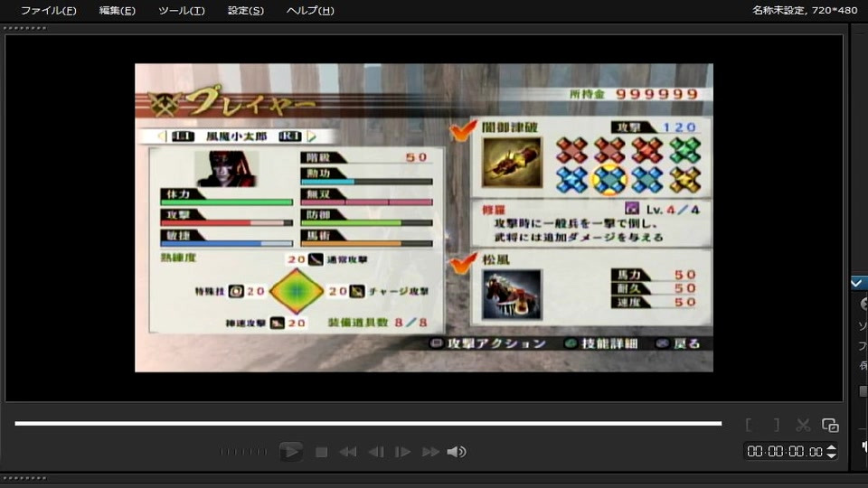Click the 速度 stat row
Image resolution: width=868 pixels, height=488 pixels.
coord(655,302)
